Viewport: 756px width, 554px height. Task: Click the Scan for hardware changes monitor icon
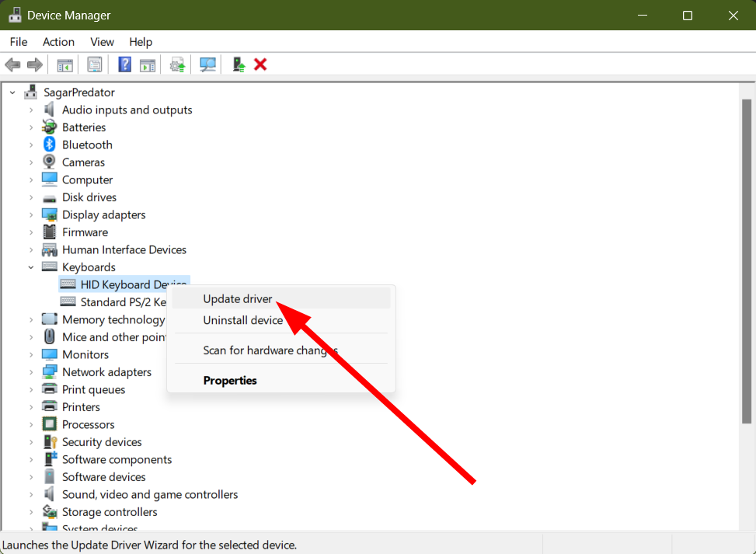pos(207,64)
